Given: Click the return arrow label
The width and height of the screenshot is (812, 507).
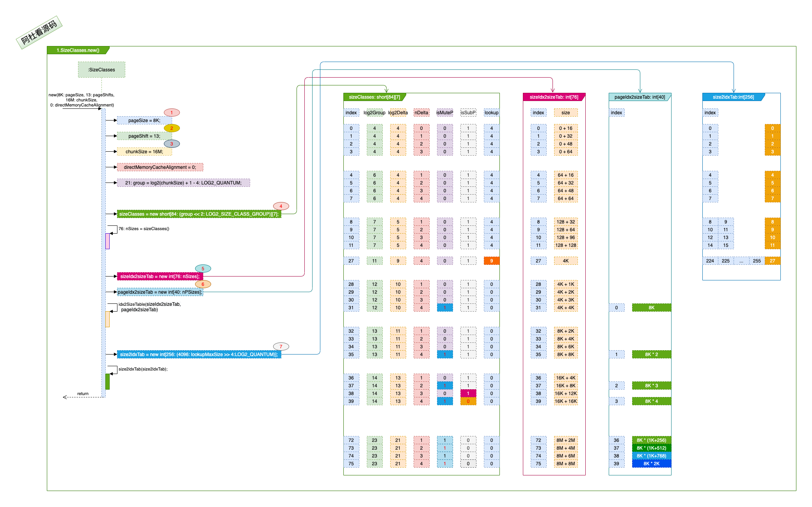Looking at the screenshot, I should coord(83,394).
